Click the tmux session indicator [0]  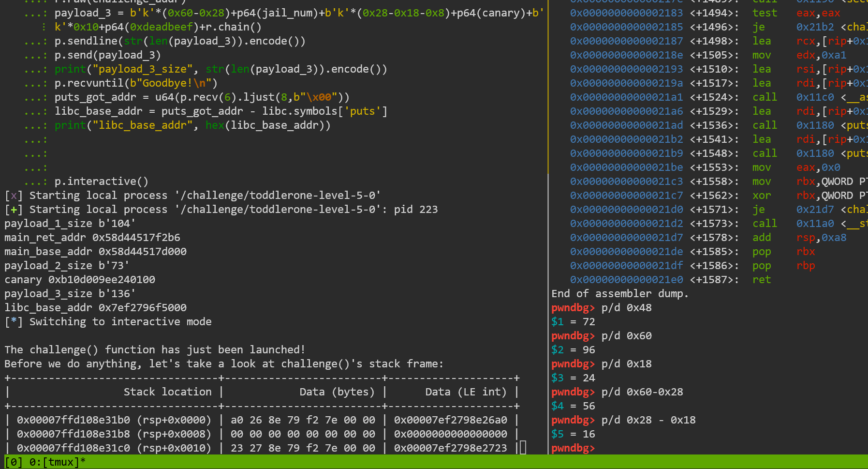[x=14, y=462]
